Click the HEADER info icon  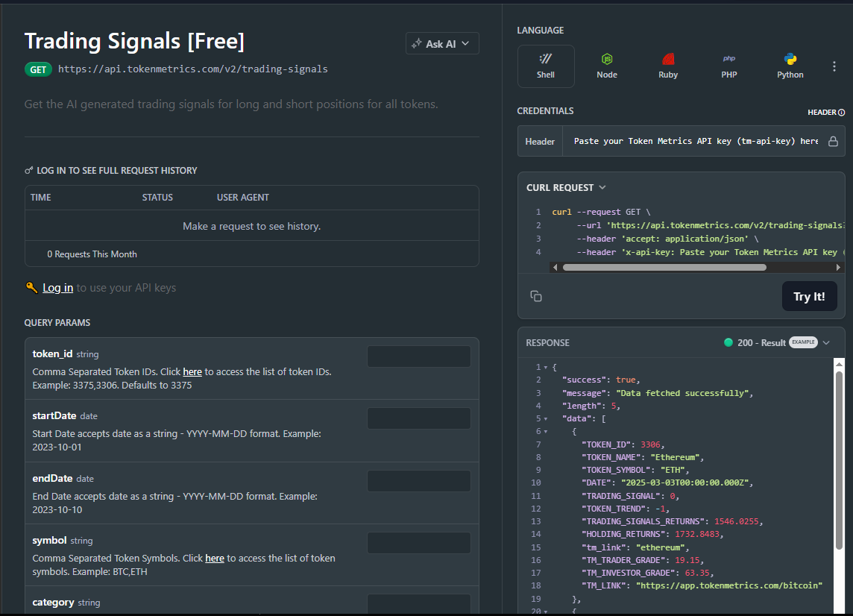point(842,112)
